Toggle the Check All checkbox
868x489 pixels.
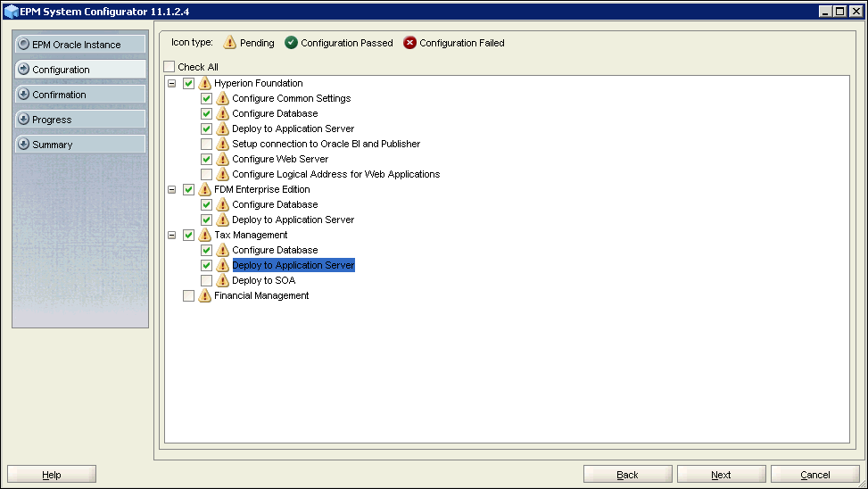(169, 66)
